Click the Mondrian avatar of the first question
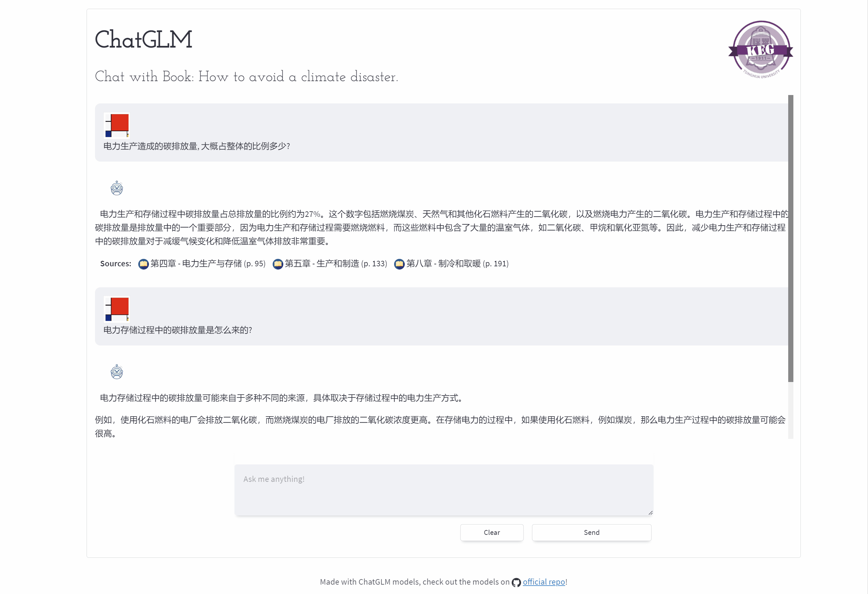Image resolution: width=868 pixels, height=594 pixels. pos(116,125)
